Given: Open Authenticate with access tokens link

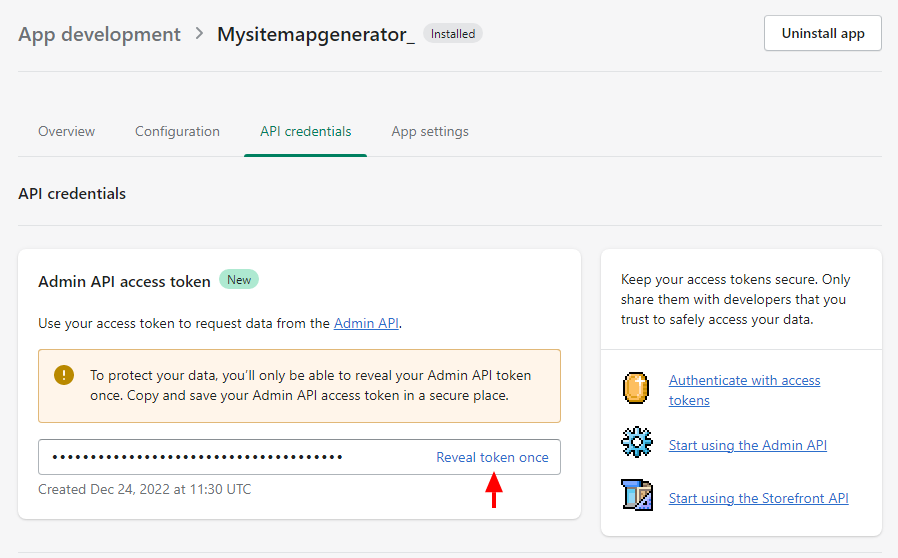Looking at the screenshot, I should [x=745, y=390].
